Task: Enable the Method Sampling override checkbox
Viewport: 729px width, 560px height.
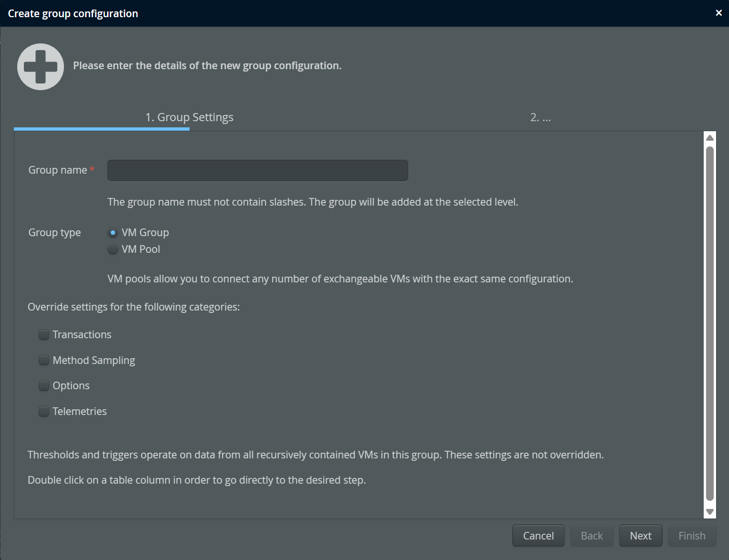Action: (x=44, y=360)
